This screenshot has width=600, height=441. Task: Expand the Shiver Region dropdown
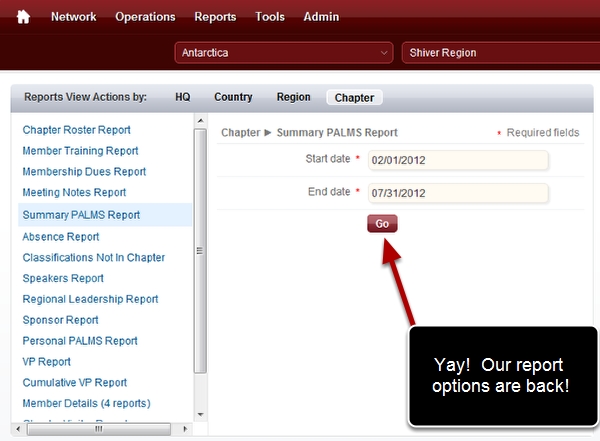coord(498,53)
